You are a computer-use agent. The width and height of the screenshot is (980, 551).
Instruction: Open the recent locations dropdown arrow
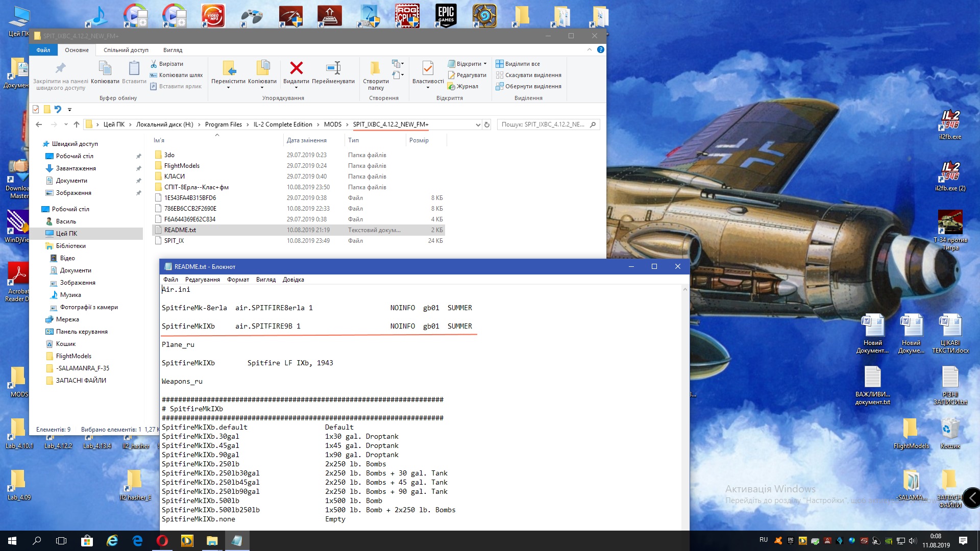(x=66, y=124)
